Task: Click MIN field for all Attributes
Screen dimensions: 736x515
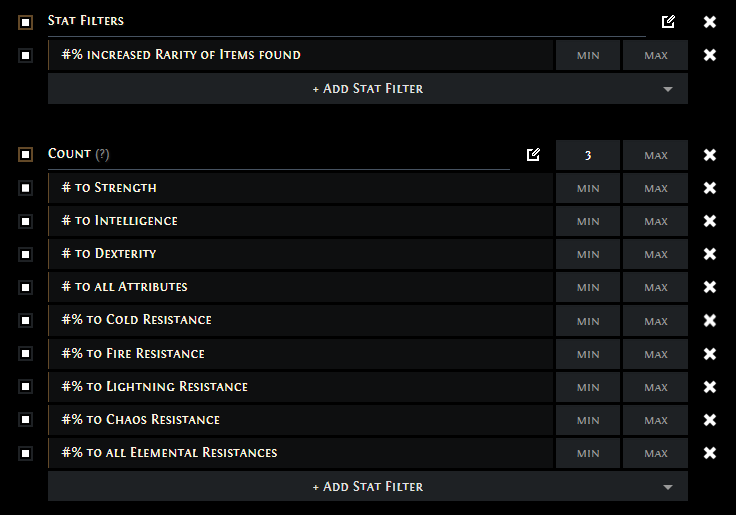Action: [588, 287]
